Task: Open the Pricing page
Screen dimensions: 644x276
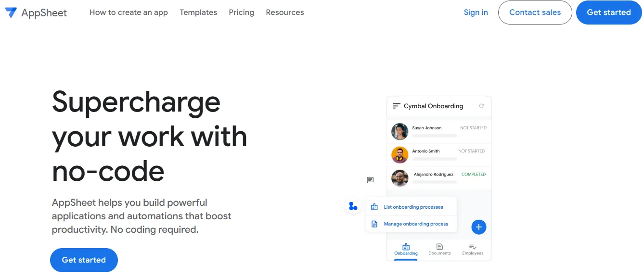Action: point(242,13)
